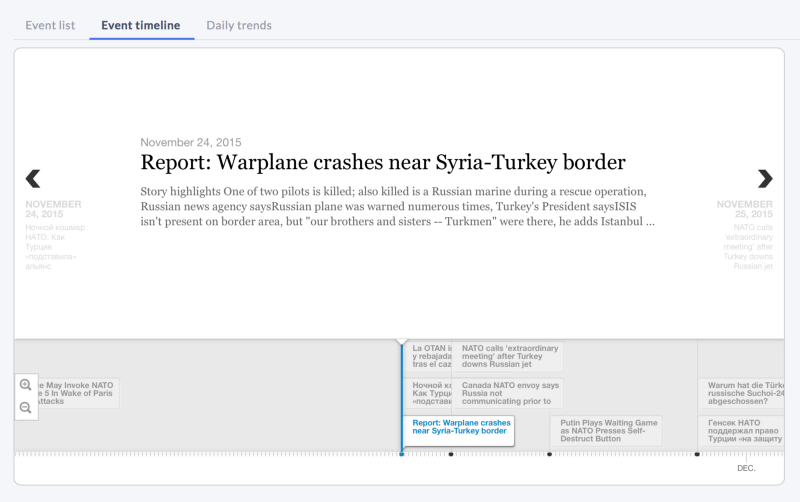The width and height of the screenshot is (800, 502).
Task: Zoom out on the timeline
Action: tap(26, 408)
